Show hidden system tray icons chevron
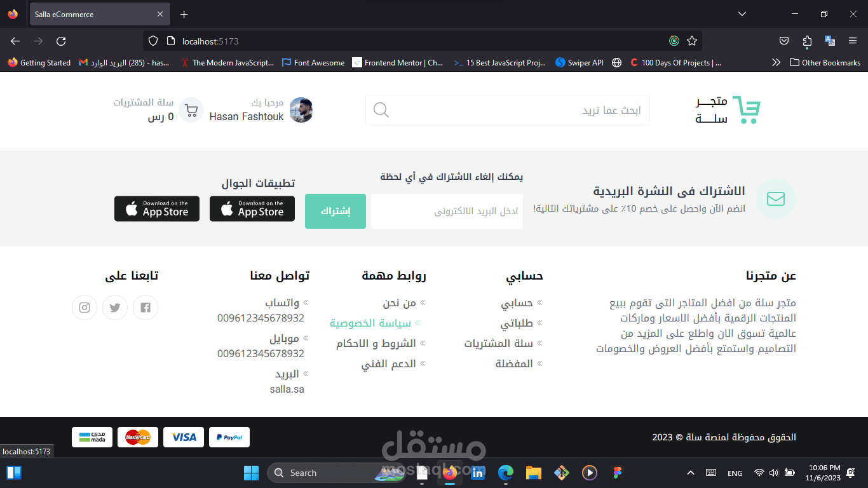The width and height of the screenshot is (868, 488). 691,473
